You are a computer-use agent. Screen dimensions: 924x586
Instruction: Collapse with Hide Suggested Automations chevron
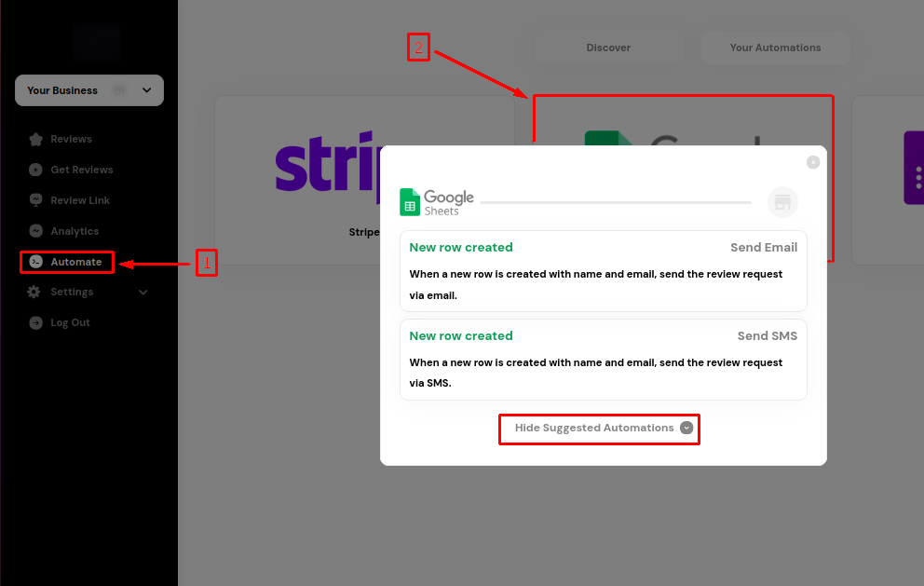(686, 429)
